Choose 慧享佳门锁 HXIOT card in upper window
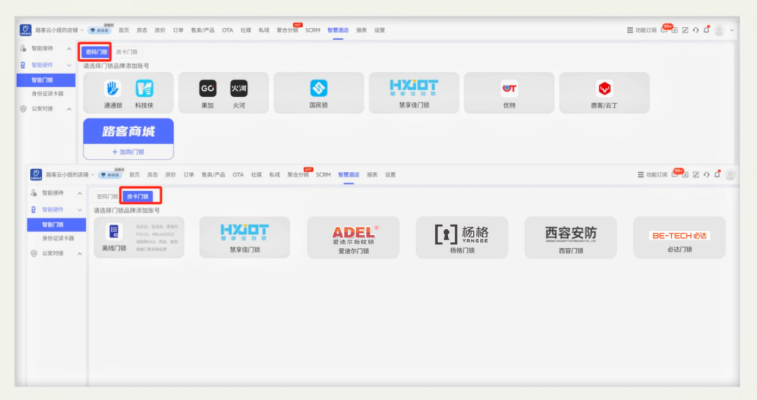The image size is (757, 400). pyautogui.click(x=414, y=93)
